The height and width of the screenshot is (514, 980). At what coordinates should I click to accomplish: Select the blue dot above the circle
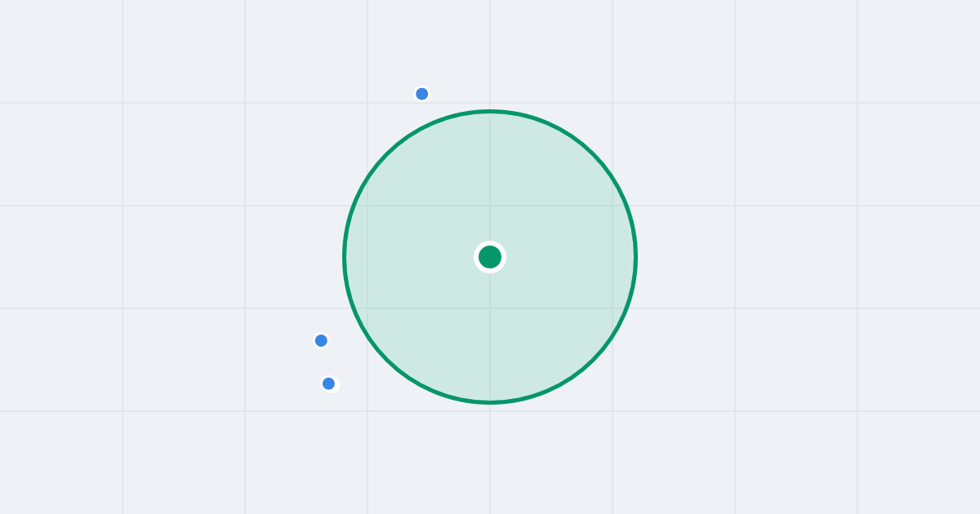point(422,94)
